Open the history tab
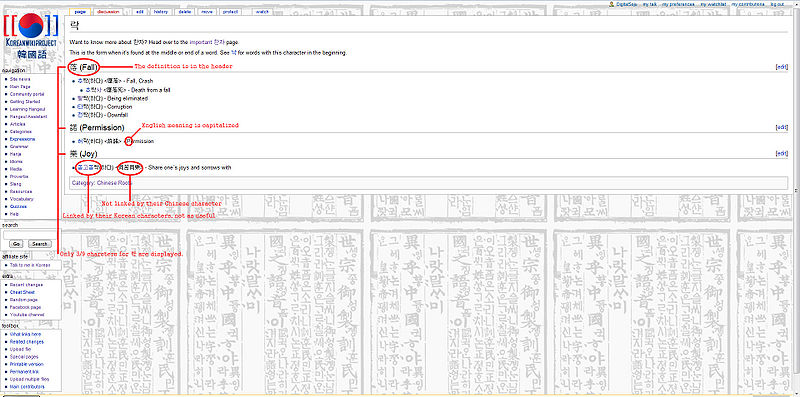 pyautogui.click(x=160, y=11)
